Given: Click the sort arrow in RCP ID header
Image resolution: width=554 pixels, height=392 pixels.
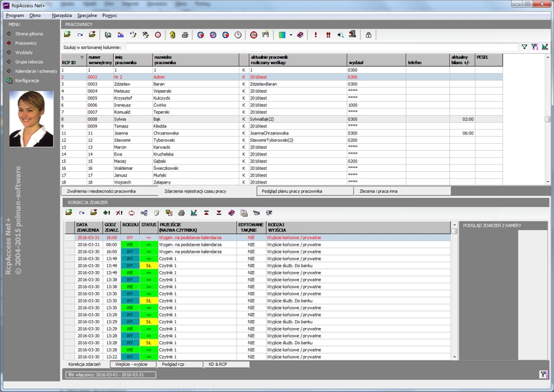Looking at the screenshot, I should (x=82, y=57).
